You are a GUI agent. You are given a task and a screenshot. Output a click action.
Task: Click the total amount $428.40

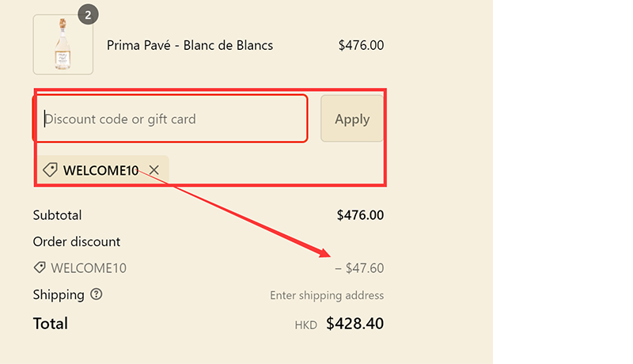point(354,323)
